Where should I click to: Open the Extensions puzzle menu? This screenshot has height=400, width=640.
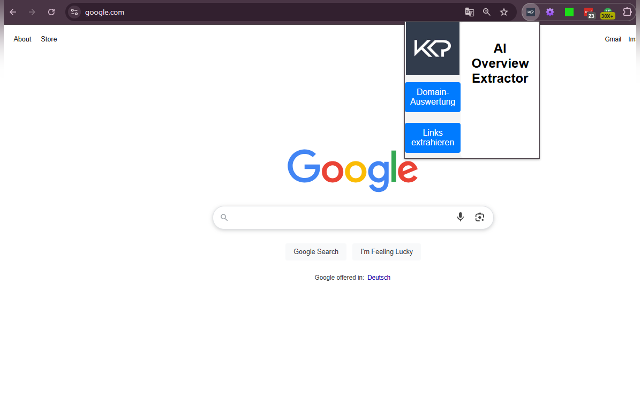[627, 12]
